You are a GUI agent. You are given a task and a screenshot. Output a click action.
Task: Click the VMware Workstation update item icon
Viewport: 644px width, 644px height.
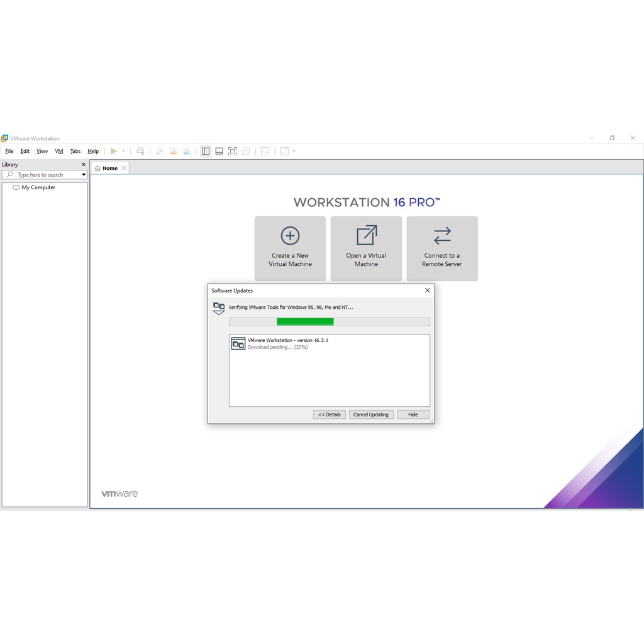pyautogui.click(x=238, y=343)
